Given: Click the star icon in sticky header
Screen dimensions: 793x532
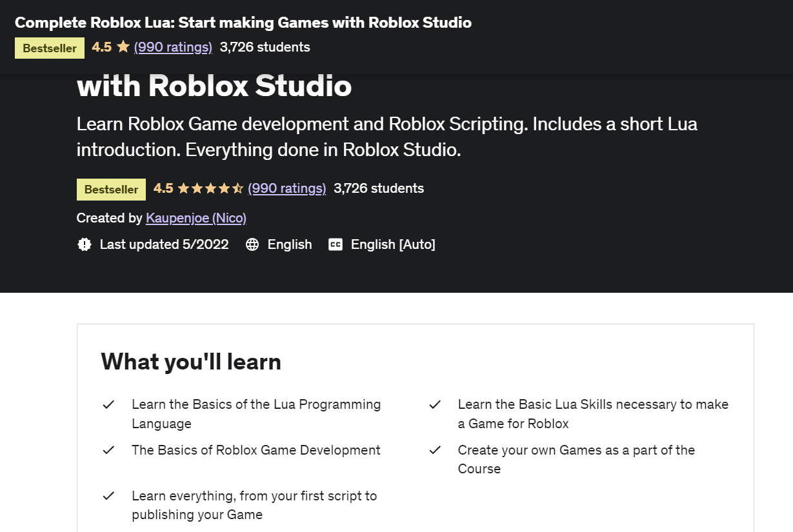Looking at the screenshot, I should point(123,47).
